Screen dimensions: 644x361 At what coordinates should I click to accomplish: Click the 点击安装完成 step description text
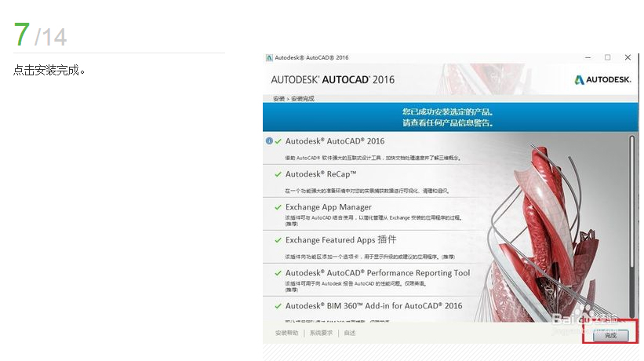click(x=49, y=70)
